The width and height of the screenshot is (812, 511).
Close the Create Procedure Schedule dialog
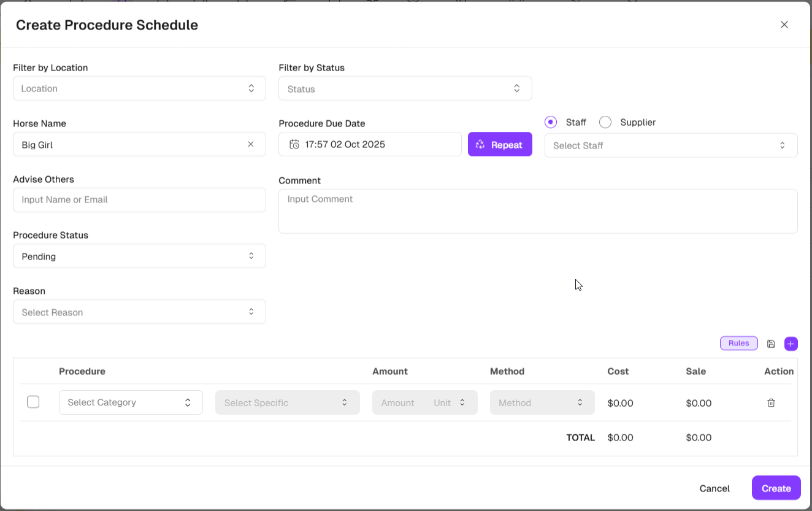tap(784, 25)
